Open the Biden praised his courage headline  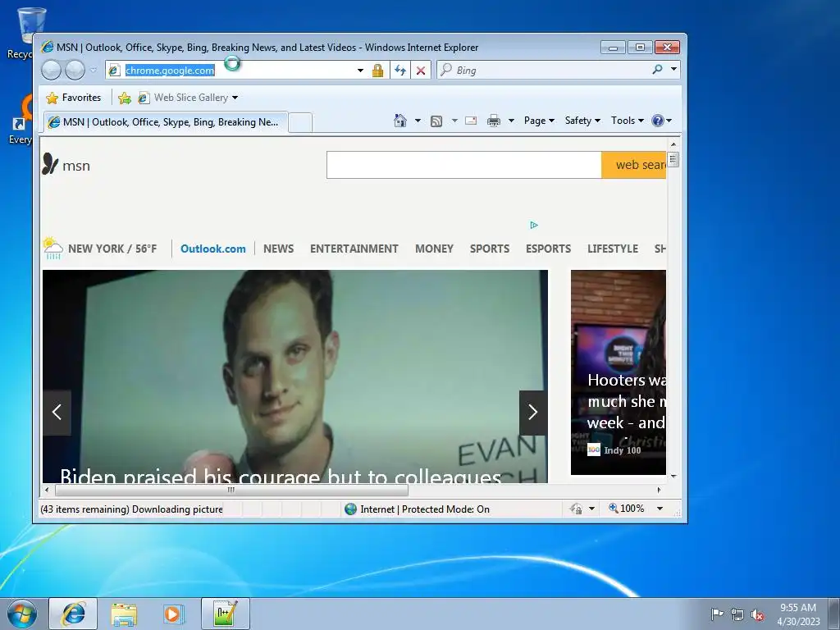[x=281, y=475]
